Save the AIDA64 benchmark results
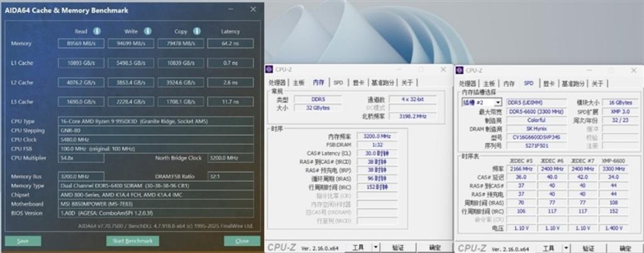644x253 pixels. [23, 240]
